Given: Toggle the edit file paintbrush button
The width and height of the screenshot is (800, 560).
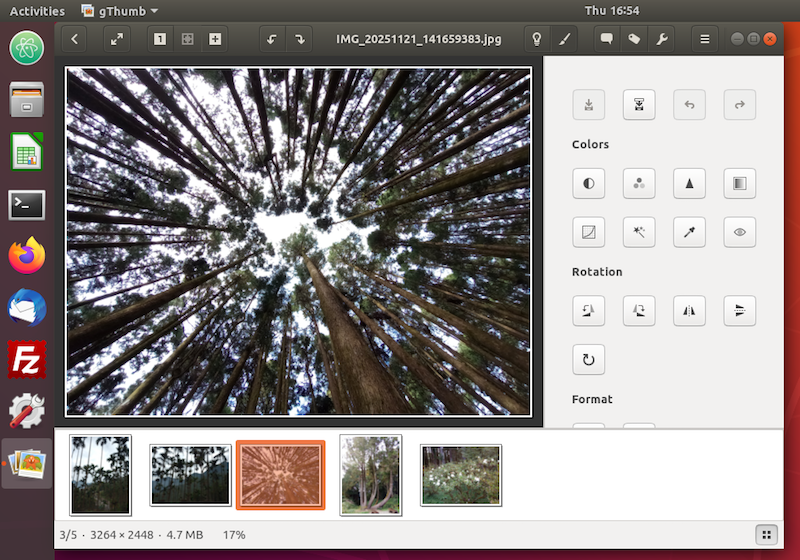Looking at the screenshot, I should pyautogui.click(x=564, y=39).
